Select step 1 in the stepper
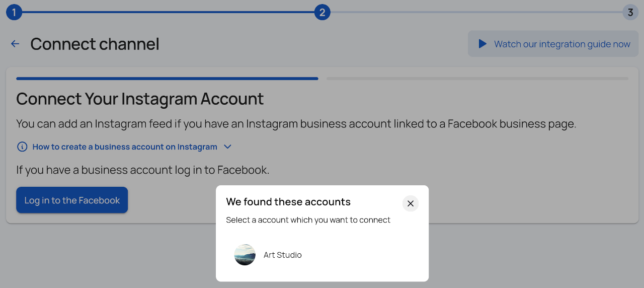 tap(14, 13)
